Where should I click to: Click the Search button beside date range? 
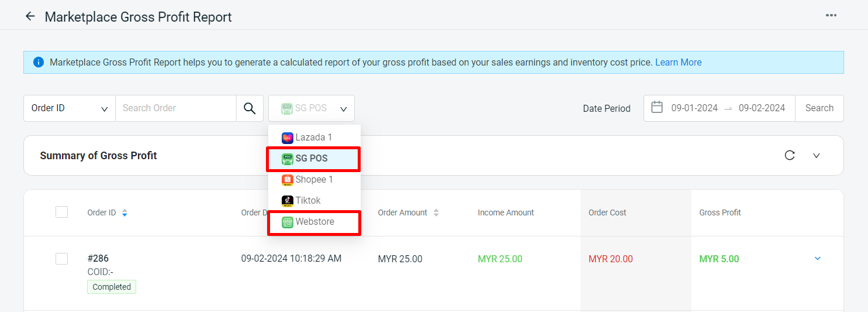(x=819, y=108)
